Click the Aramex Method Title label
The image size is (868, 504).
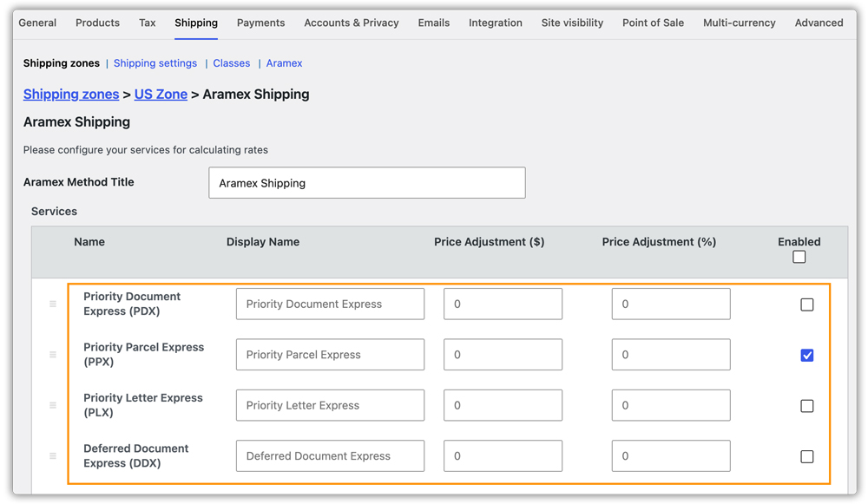click(79, 182)
